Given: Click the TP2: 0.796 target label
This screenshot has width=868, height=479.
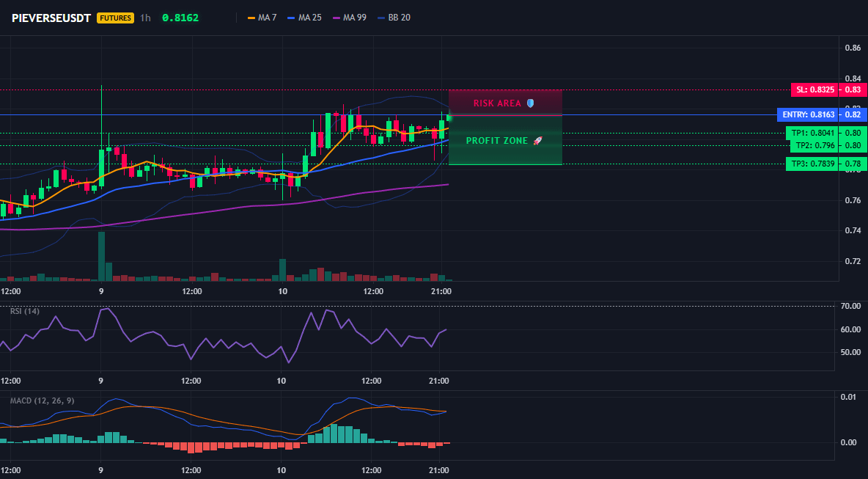Looking at the screenshot, I should [815, 146].
